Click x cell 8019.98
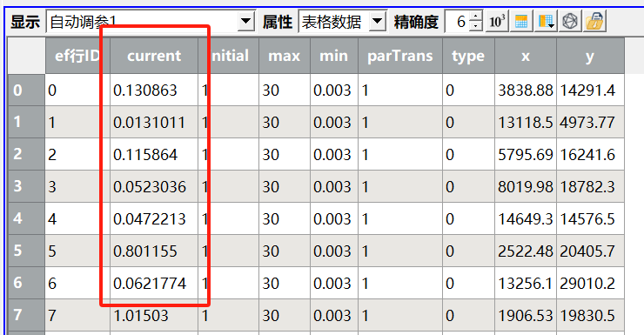The height and width of the screenshot is (335, 644). (526, 186)
